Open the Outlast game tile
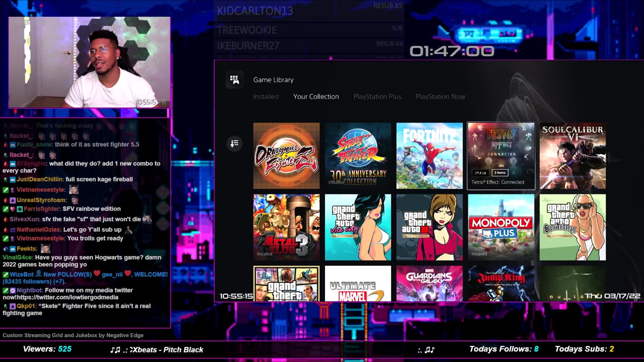Screen dimensions: 644x362 coord(573,284)
